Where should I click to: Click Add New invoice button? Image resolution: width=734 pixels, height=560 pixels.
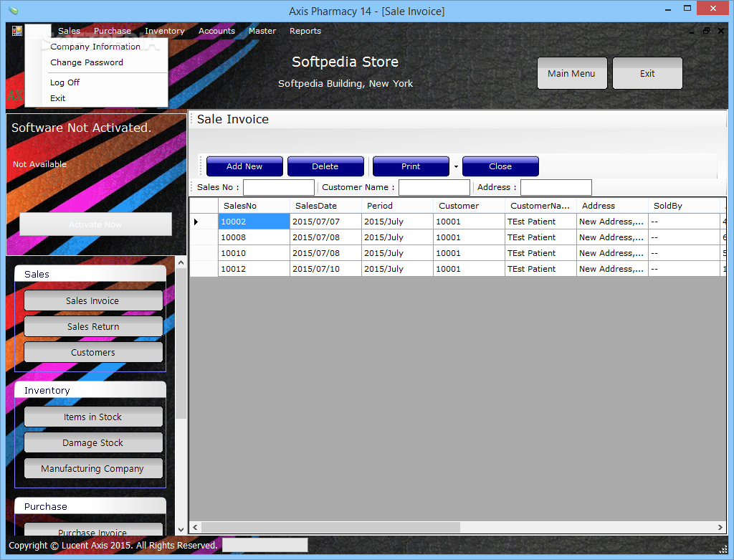(244, 166)
